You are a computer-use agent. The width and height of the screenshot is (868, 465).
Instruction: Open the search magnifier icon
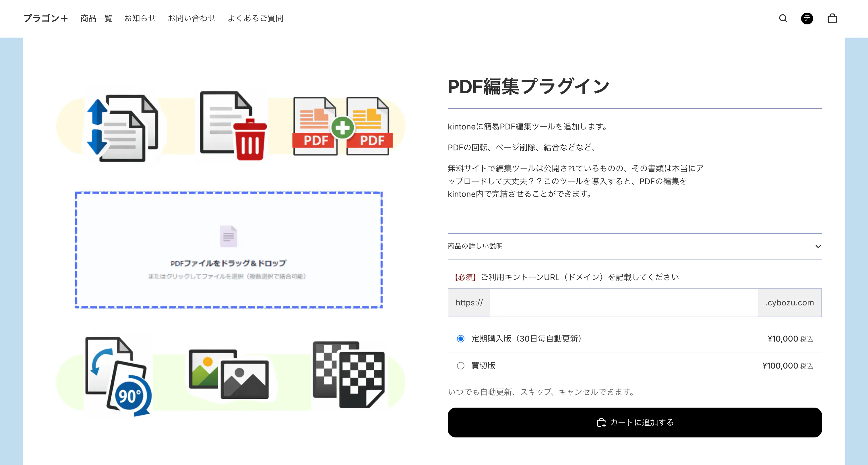[x=783, y=19]
